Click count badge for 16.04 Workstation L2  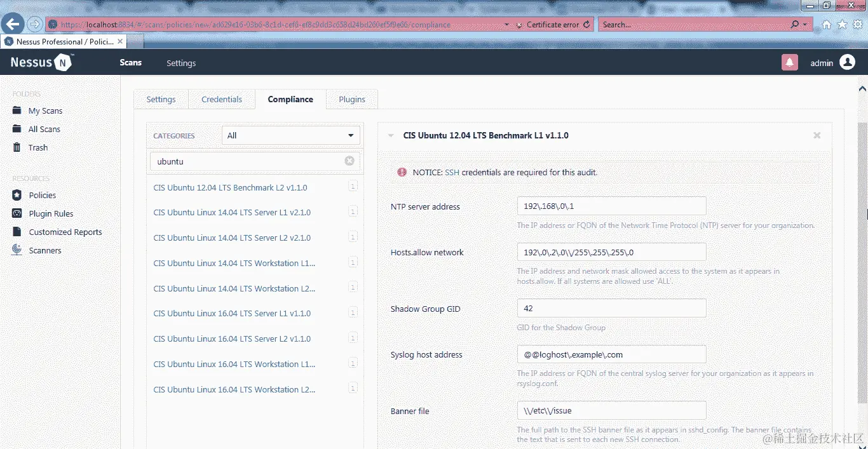click(x=353, y=389)
